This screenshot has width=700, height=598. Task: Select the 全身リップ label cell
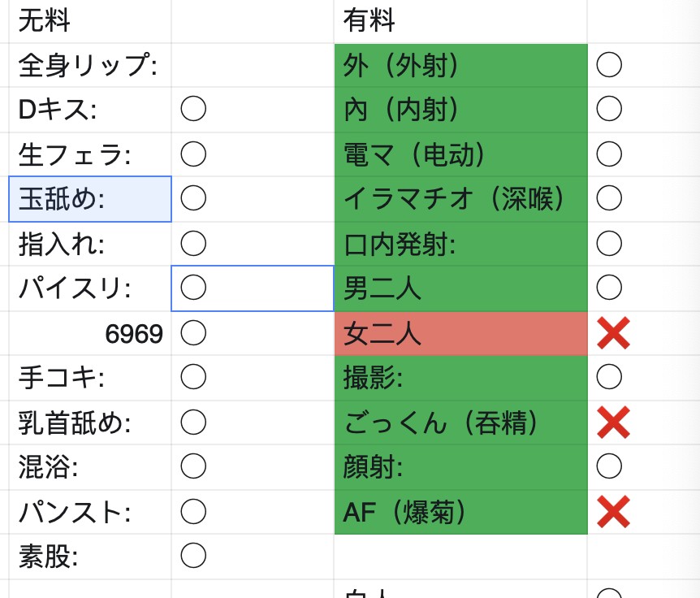[x=90, y=65]
